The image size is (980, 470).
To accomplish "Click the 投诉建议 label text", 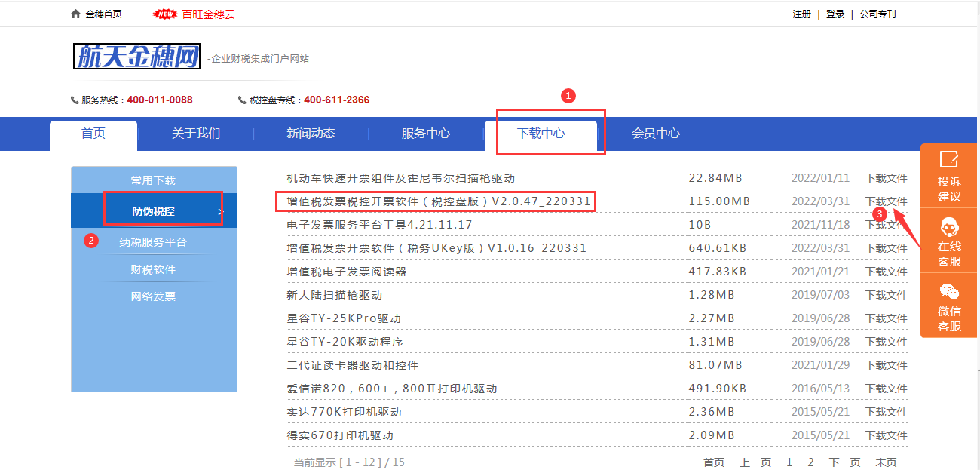I will point(949,189).
